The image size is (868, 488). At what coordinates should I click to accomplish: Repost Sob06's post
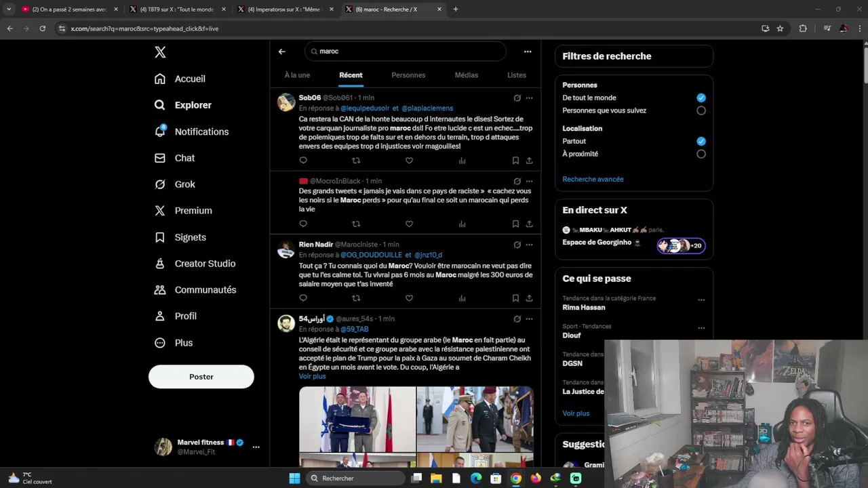(356, 161)
